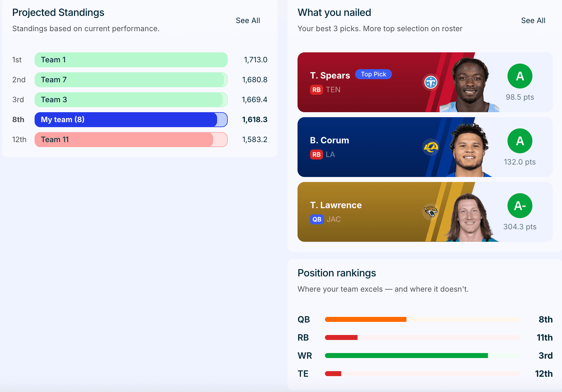Viewport: 562px width, 392px height.
Task: Click the RB position tag under T. Spears
Action: (x=317, y=90)
